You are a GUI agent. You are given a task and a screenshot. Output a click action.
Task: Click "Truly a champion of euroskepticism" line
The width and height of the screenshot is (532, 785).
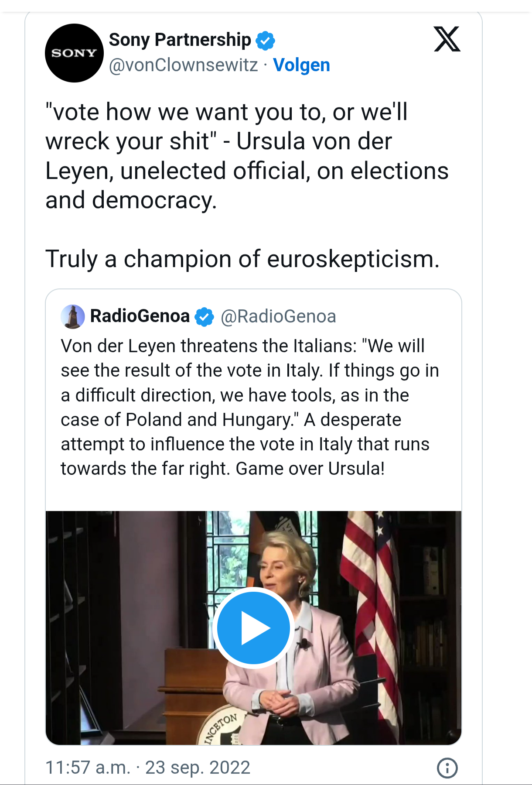pyautogui.click(x=242, y=259)
